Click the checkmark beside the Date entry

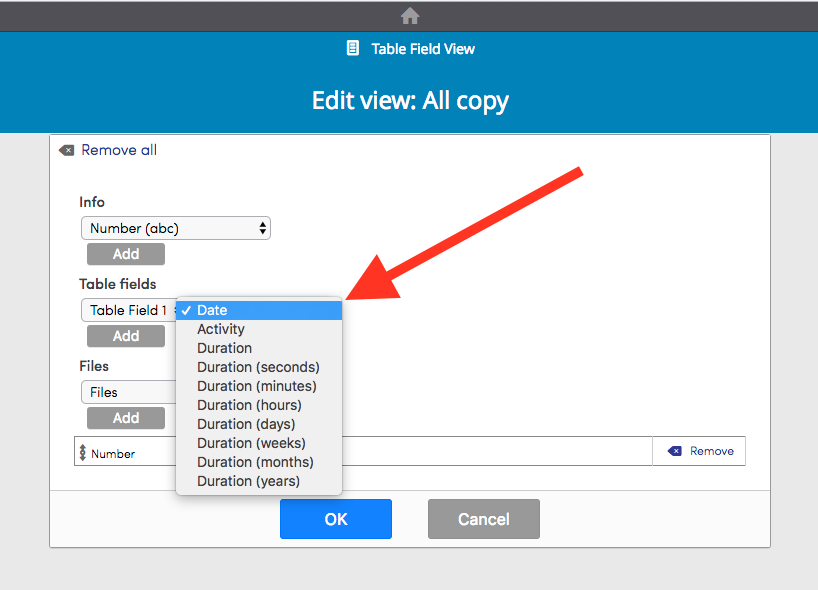[186, 310]
